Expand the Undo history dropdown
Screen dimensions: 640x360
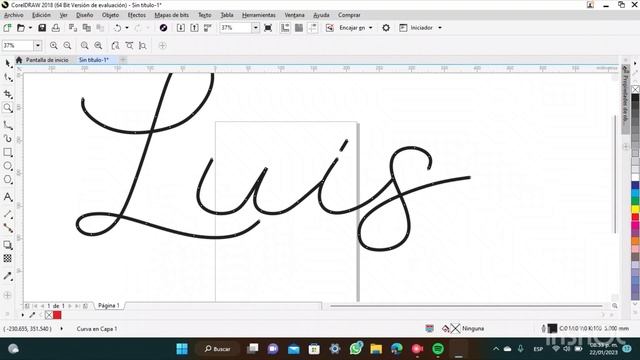tap(127, 28)
